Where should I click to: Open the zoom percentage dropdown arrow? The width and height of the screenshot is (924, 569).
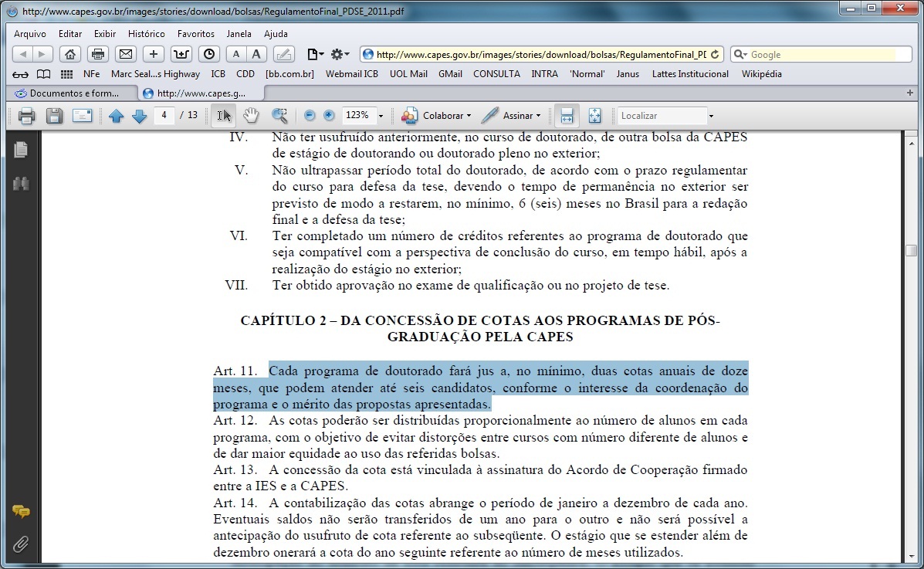pos(381,116)
